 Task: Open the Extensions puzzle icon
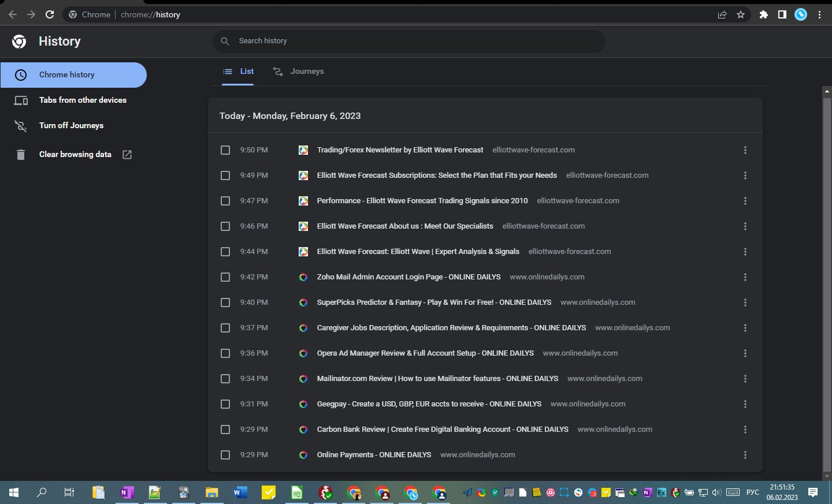coord(764,14)
